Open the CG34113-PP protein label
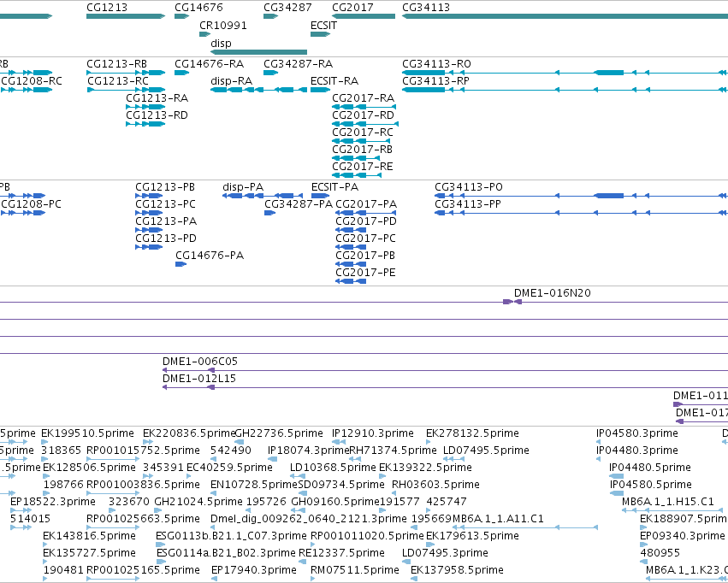 point(468,204)
